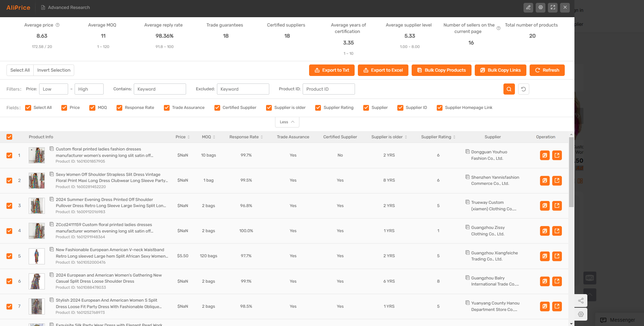644x326 pixels.
Task: Open supplier Guangzhou Balry International Trade link
Action: 495,281
